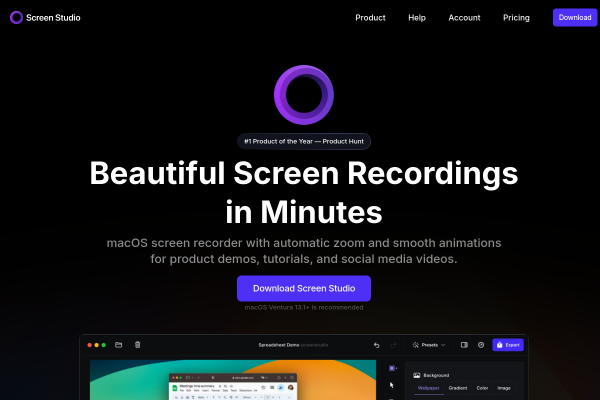Click the circular help icon near Export
Image resolution: width=600 pixels, height=400 pixels.
[481, 345]
